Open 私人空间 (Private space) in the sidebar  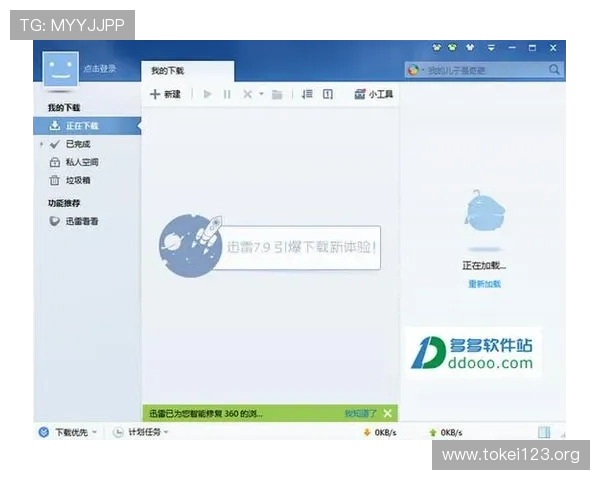coord(81,162)
